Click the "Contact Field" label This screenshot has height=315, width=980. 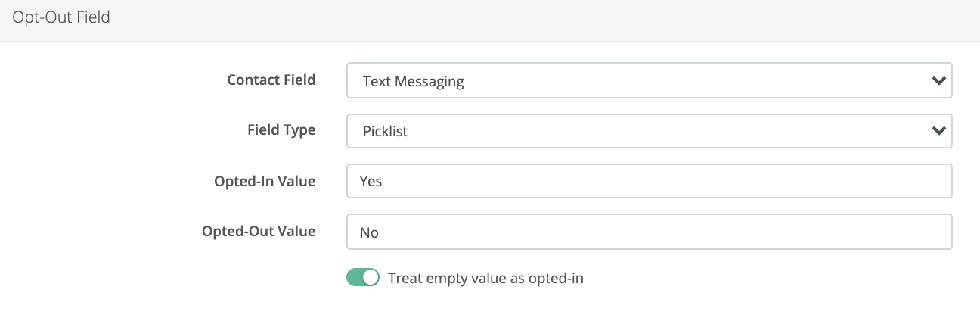tap(271, 80)
